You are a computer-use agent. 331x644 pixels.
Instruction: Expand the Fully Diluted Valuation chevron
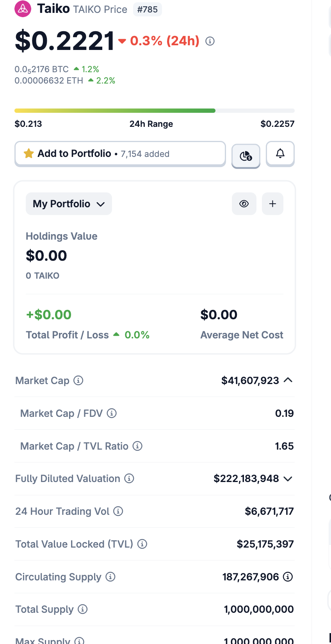tap(288, 479)
